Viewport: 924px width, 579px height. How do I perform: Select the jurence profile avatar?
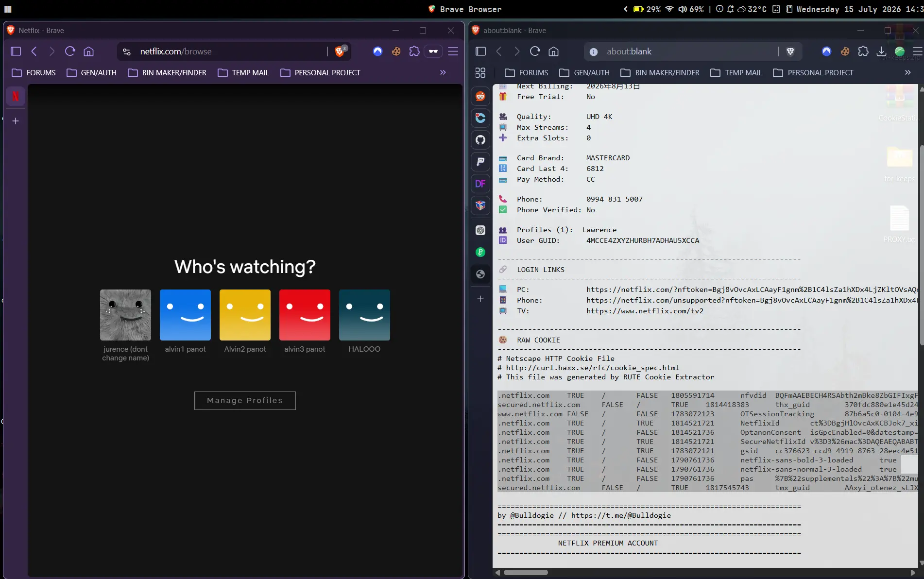[125, 315]
